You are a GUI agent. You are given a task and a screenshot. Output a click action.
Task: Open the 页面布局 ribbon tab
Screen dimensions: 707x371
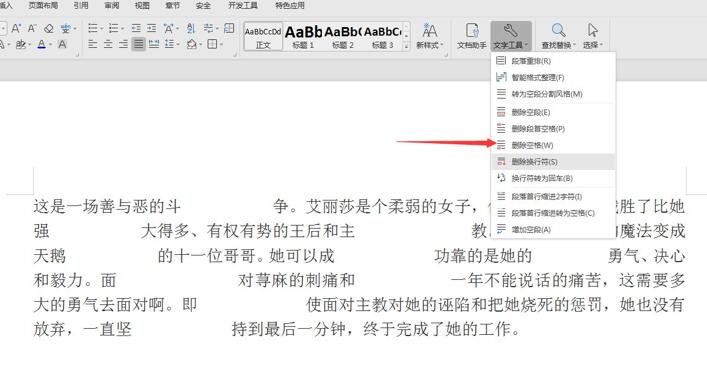tap(43, 5)
